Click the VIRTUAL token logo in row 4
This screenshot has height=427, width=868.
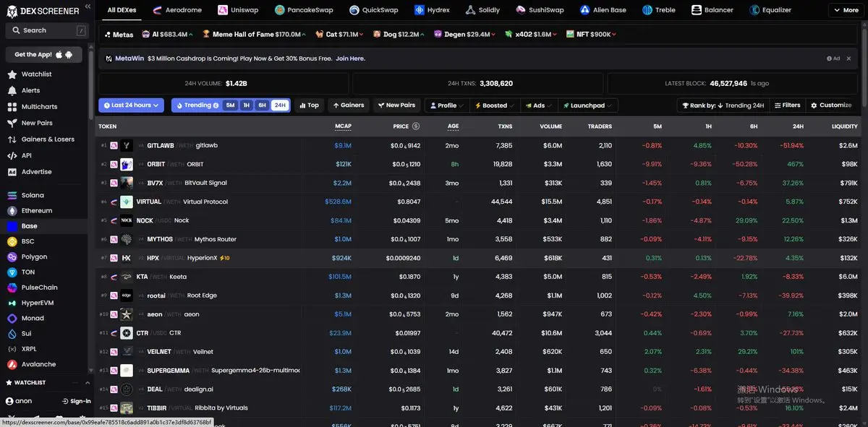tap(127, 202)
